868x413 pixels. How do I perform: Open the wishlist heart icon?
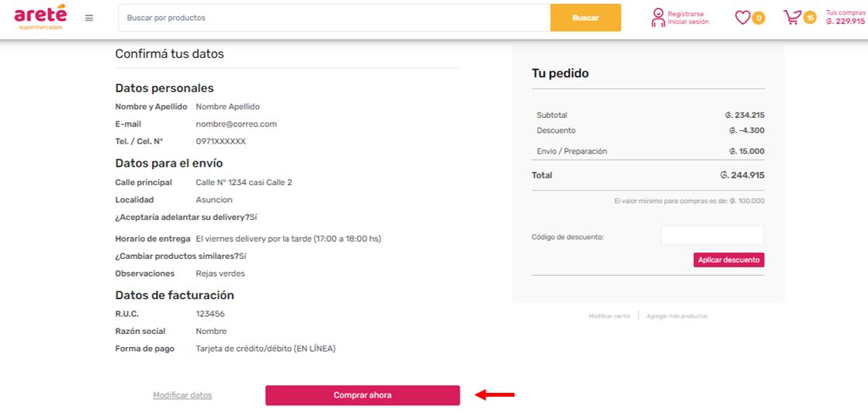pos(742,18)
